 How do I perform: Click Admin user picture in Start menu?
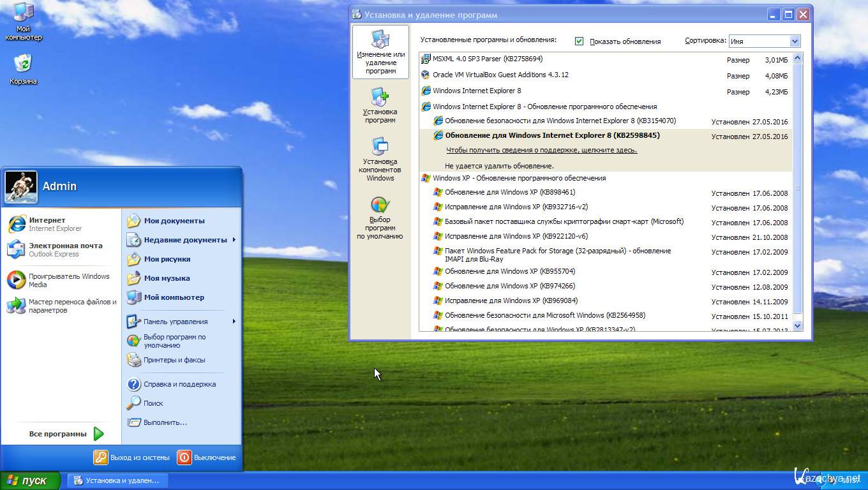click(x=21, y=187)
